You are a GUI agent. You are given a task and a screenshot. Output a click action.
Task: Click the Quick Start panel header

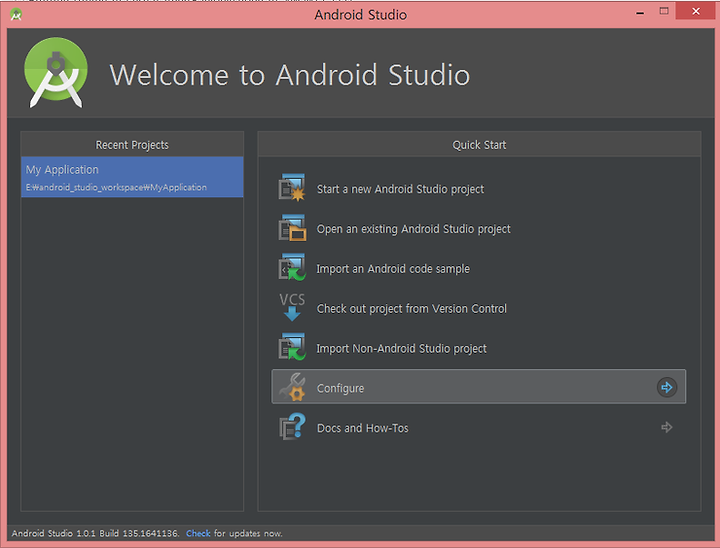coord(479,145)
